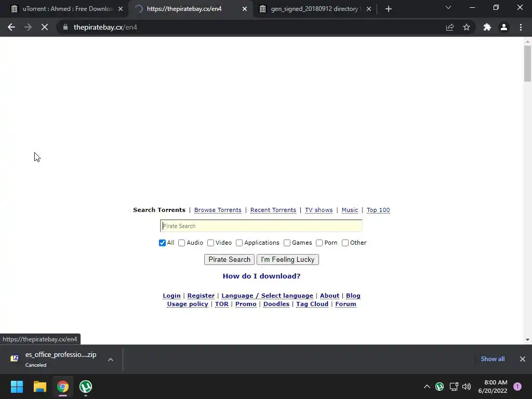The height and width of the screenshot is (399, 532).
Task: Expand the download item options chevron
Action: (111, 360)
